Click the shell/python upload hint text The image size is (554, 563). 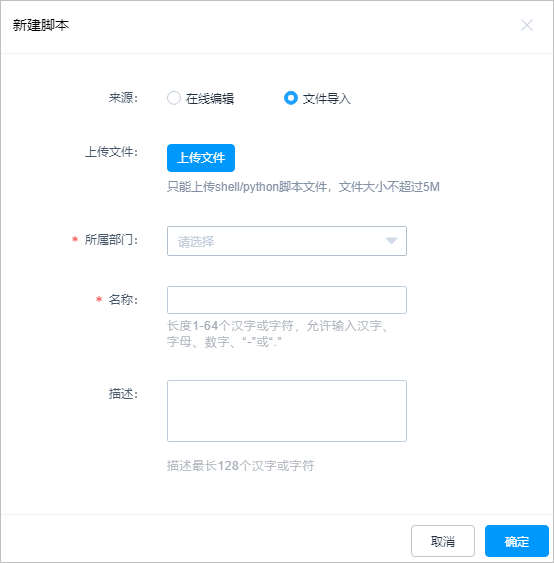point(303,187)
